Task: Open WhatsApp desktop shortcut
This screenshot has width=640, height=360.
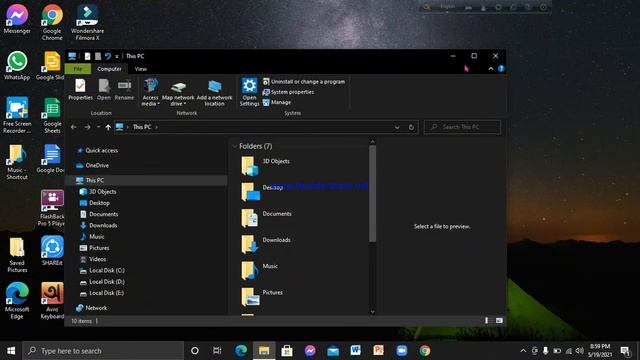Action: point(17,65)
